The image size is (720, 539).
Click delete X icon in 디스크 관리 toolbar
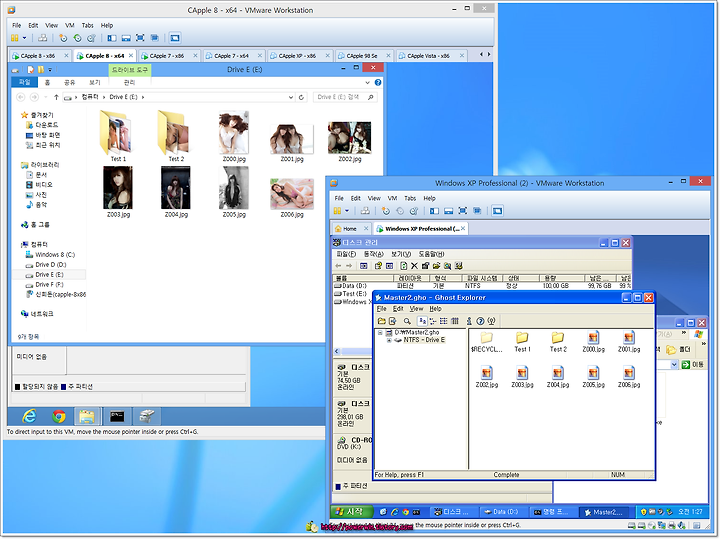(x=414, y=266)
